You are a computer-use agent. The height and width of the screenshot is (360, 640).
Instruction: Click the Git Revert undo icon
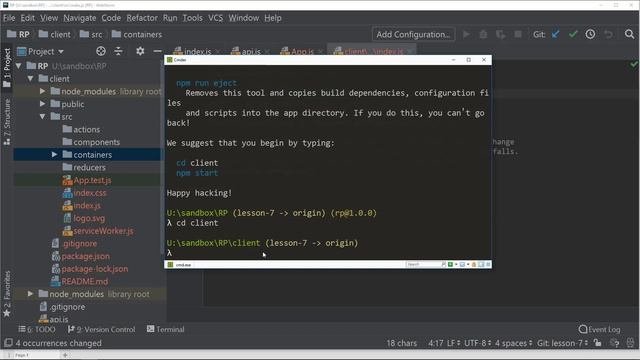click(608, 34)
